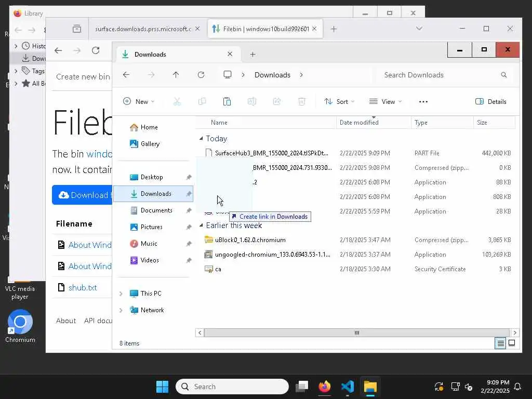Viewport: 532px width, 399px height.
Task: Close the Filebin browser tab
Action: click(314, 29)
